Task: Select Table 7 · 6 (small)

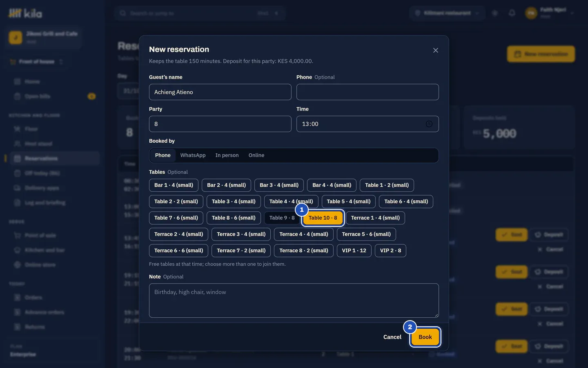Action: [176, 218]
